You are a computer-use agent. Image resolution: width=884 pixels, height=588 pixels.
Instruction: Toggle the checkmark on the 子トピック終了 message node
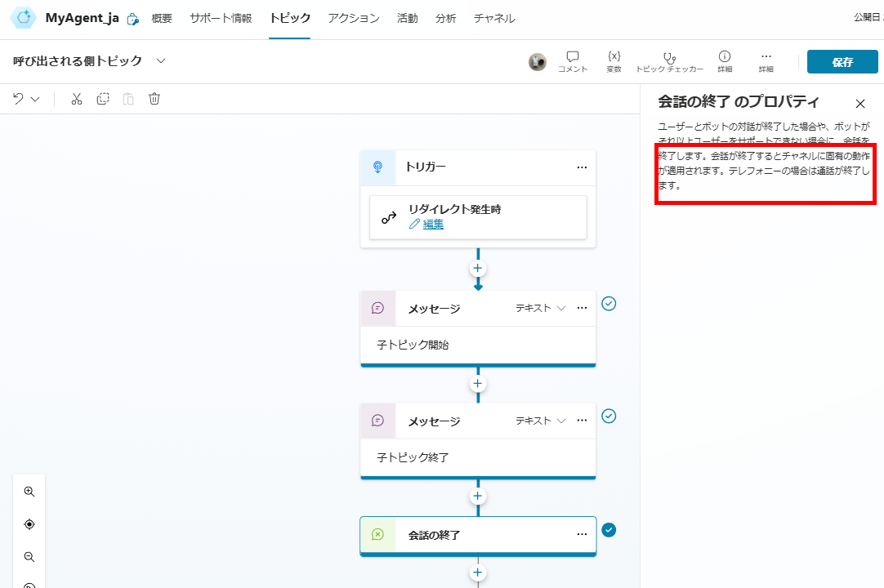[x=609, y=416]
